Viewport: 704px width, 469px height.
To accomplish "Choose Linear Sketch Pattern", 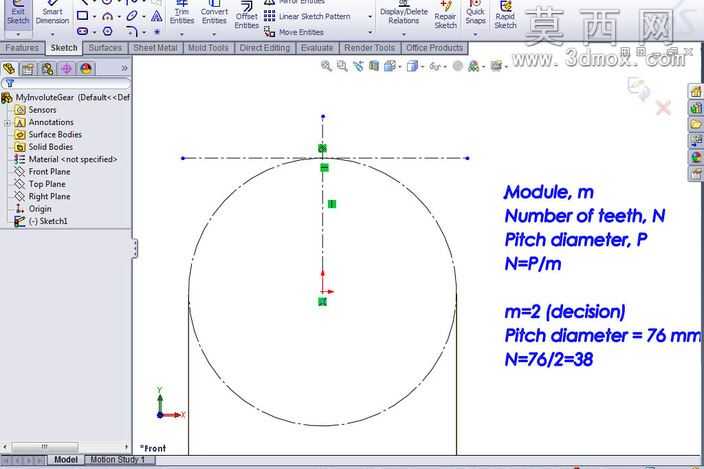I will pos(308,17).
